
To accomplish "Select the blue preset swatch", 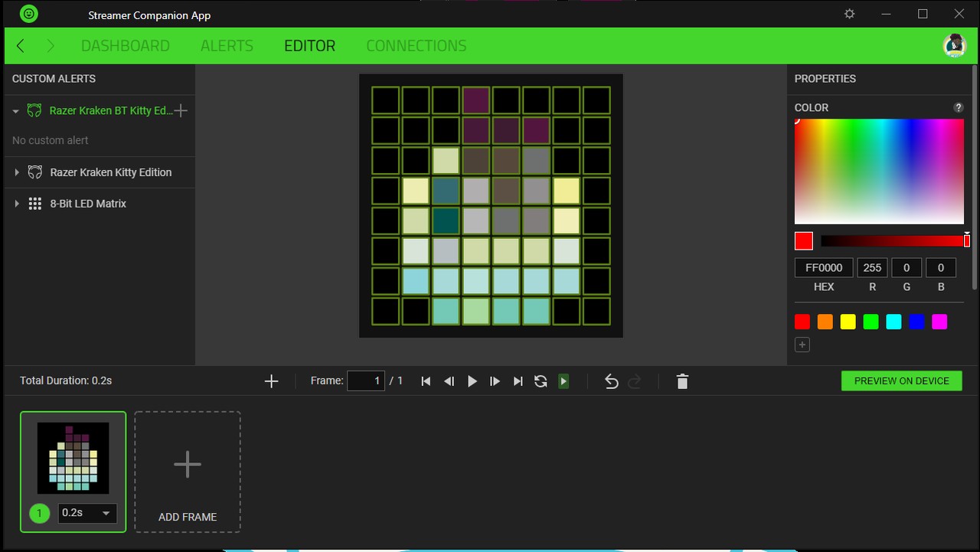I will (917, 322).
